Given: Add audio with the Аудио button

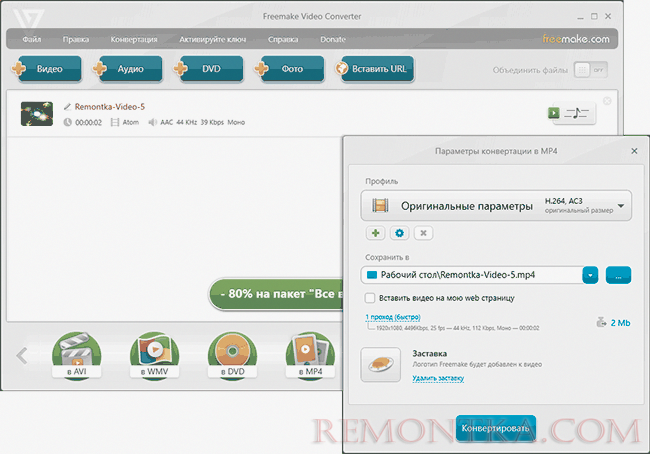Looking at the screenshot, I should pos(130,69).
